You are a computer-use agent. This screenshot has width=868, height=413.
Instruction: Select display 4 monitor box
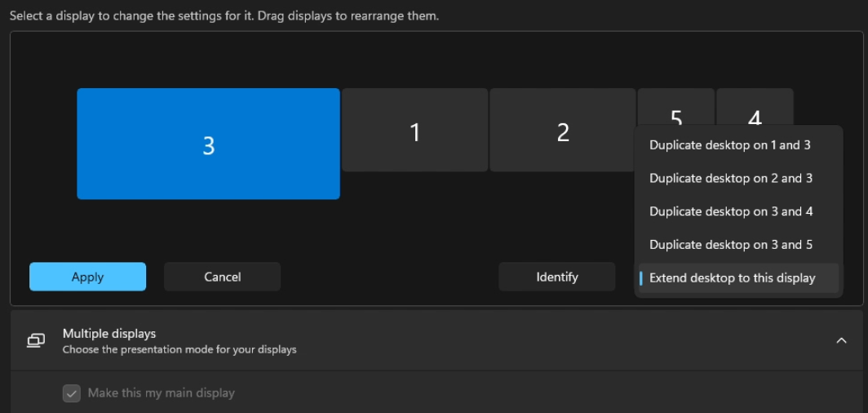coord(755,108)
